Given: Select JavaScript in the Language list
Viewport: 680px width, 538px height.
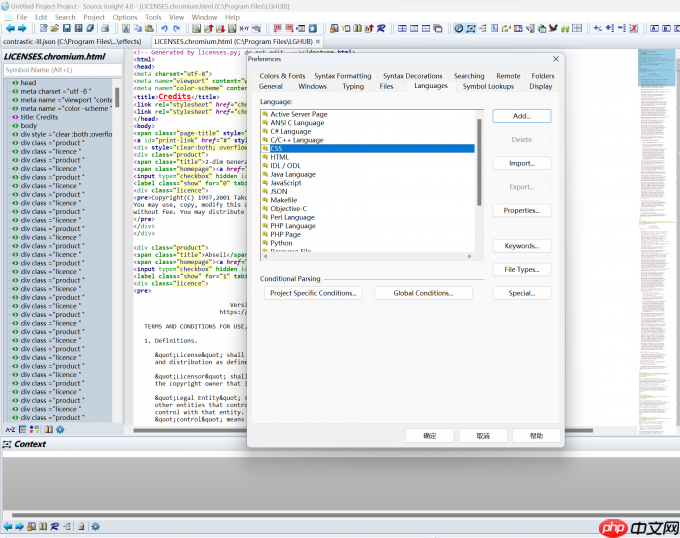Looking at the screenshot, I should (x=286, y=183).
